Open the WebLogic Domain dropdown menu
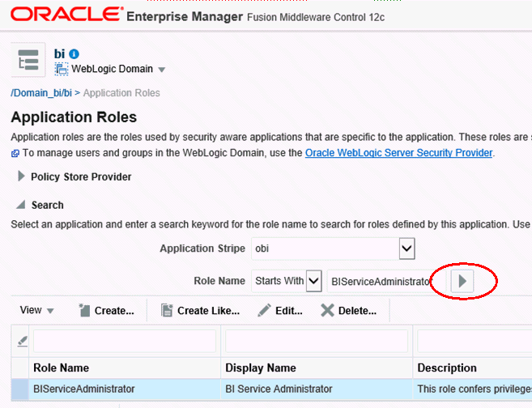 coord(162,70)
